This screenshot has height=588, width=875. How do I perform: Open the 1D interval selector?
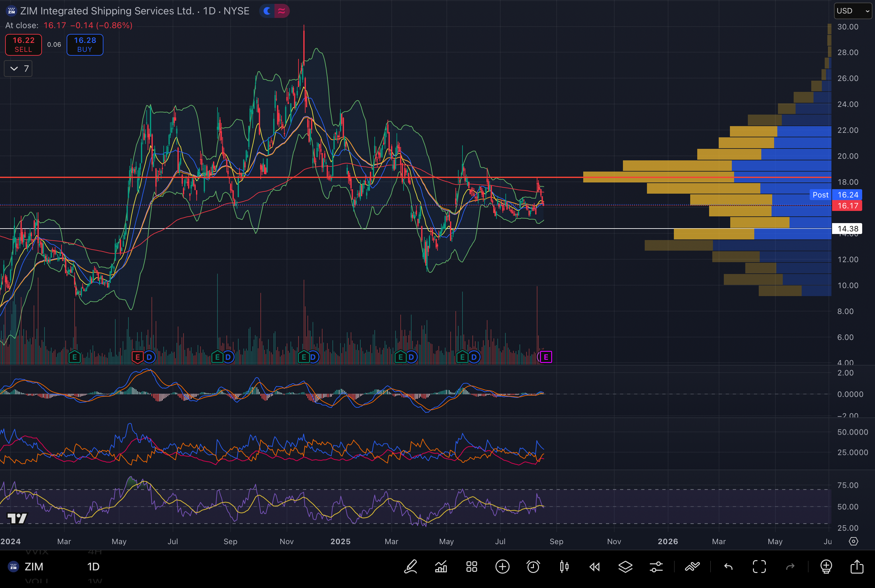[x=94, y=567]
